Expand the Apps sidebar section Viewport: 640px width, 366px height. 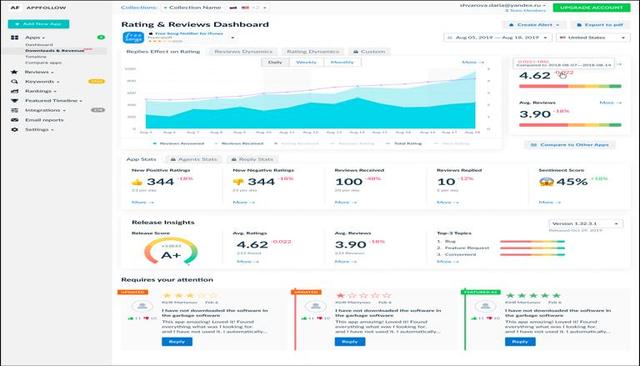[x=36, y=38]
